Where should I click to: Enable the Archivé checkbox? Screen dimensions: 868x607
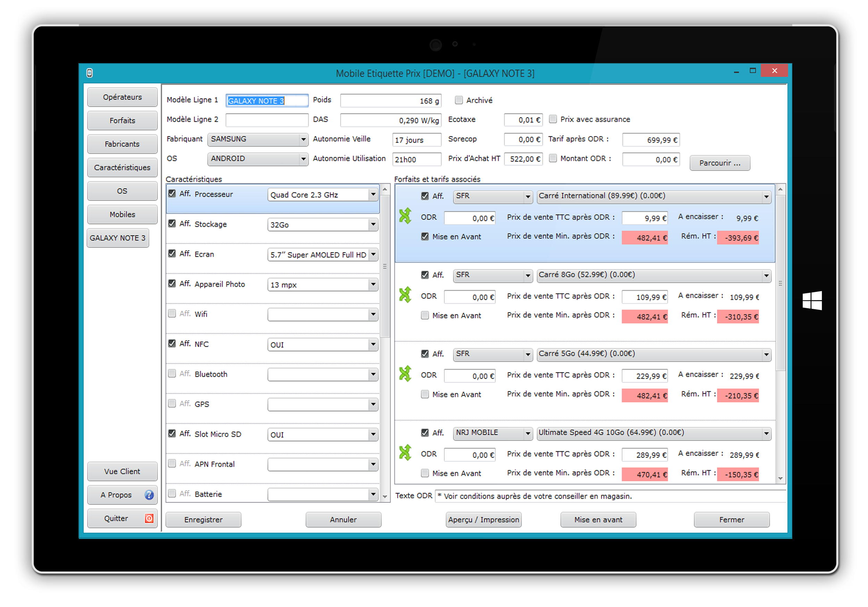459,100
